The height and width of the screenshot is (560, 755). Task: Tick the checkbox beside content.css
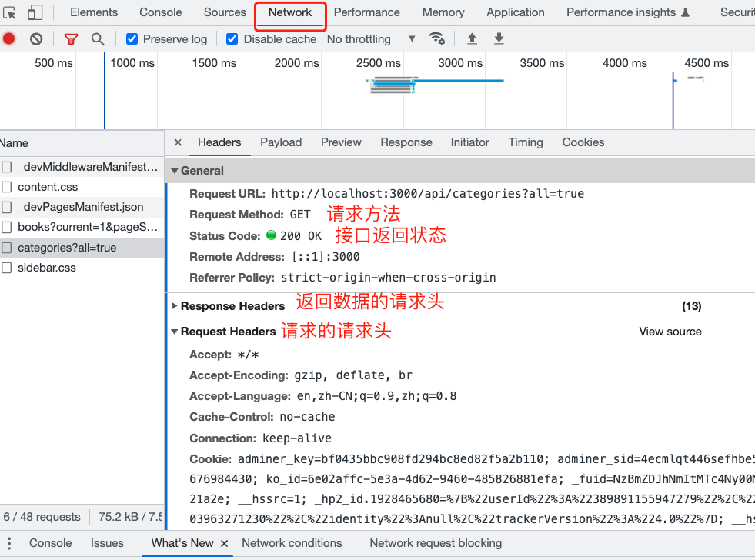tap(7, 187)
